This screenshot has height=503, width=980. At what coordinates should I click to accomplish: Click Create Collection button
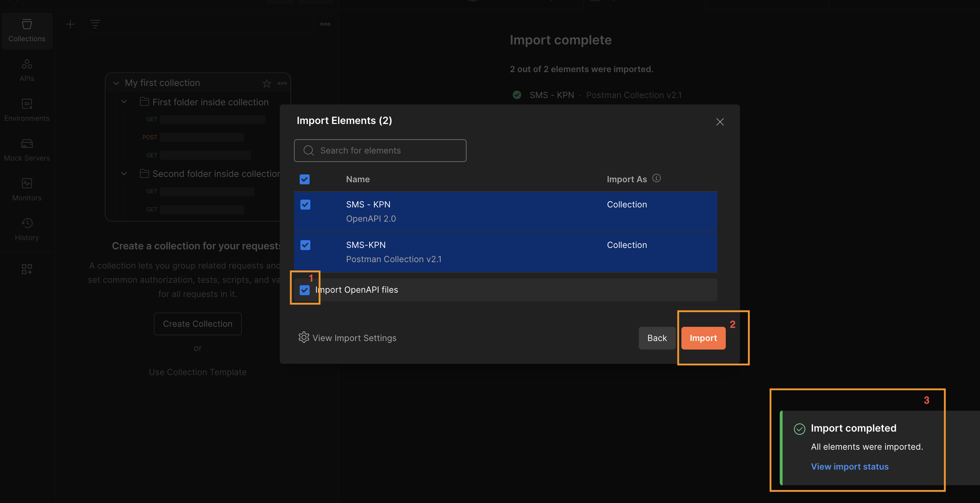pos(197,324)
